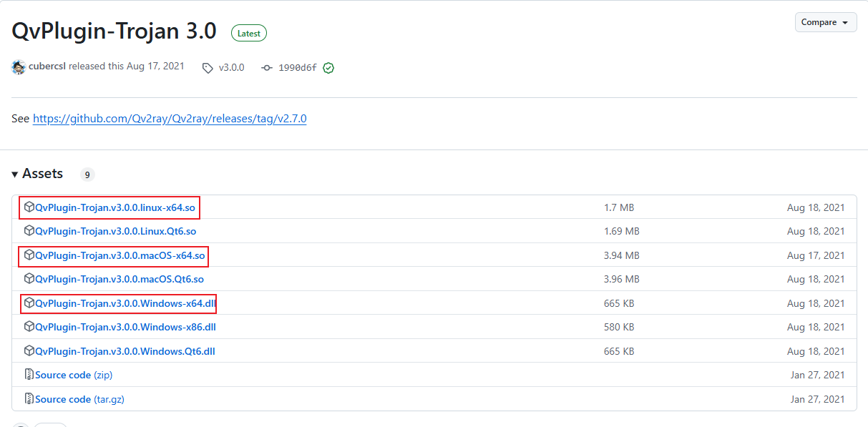Click the green verified checkmark icon
The image size is (868, 427).
pyautogui.click(x=328, y=68)
